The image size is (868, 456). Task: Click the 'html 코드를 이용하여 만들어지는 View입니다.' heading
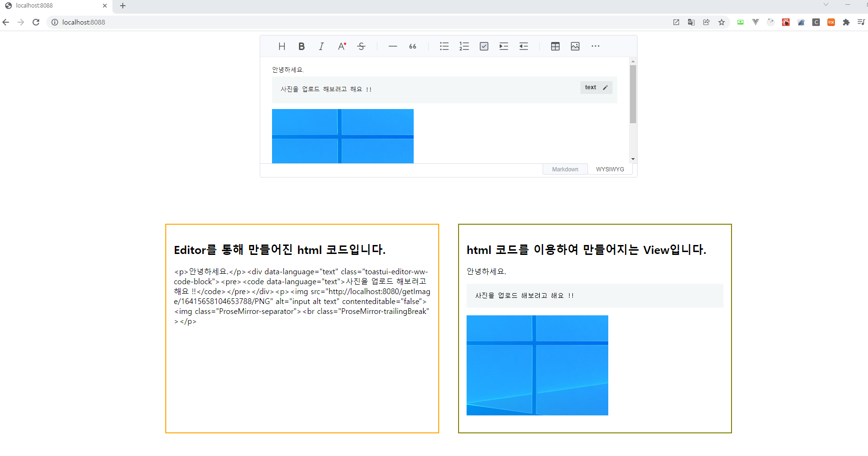(x=586, y=250)
